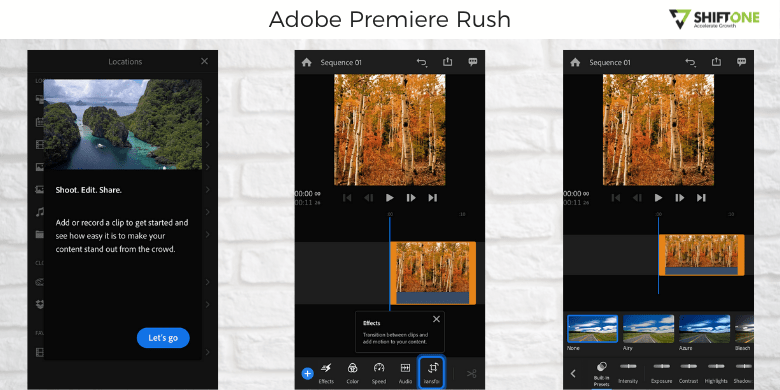This screenshot has width=780, height=390.
Task: Jump to sequence end on the Effects-tooltip screen
Action: (432, 197)
